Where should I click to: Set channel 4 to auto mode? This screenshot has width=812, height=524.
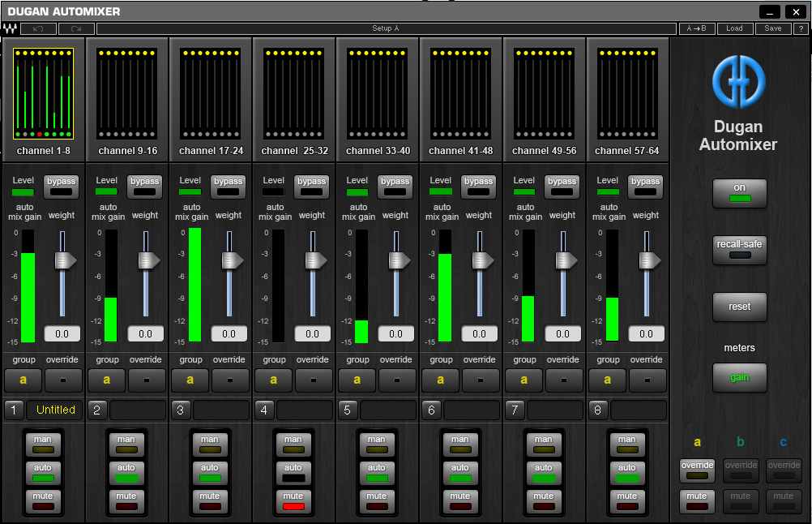click(x=293, y=473)
